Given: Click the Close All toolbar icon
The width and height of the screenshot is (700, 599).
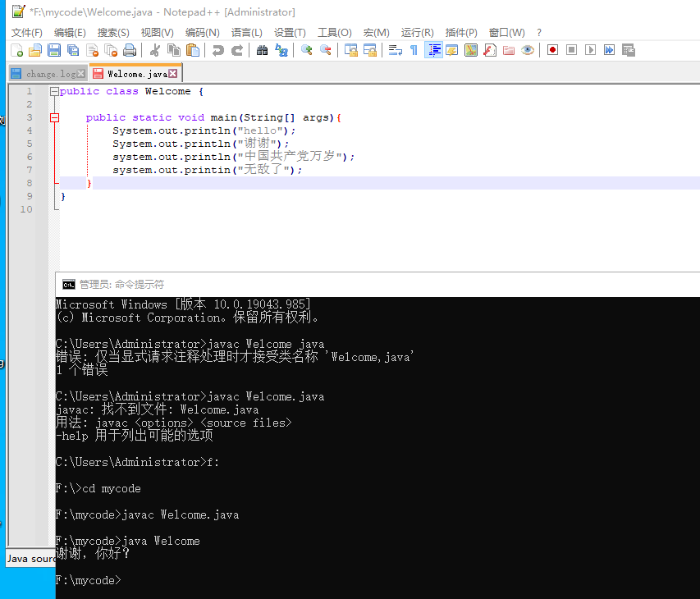Looking at the screenshot, I should coord(111,50).
